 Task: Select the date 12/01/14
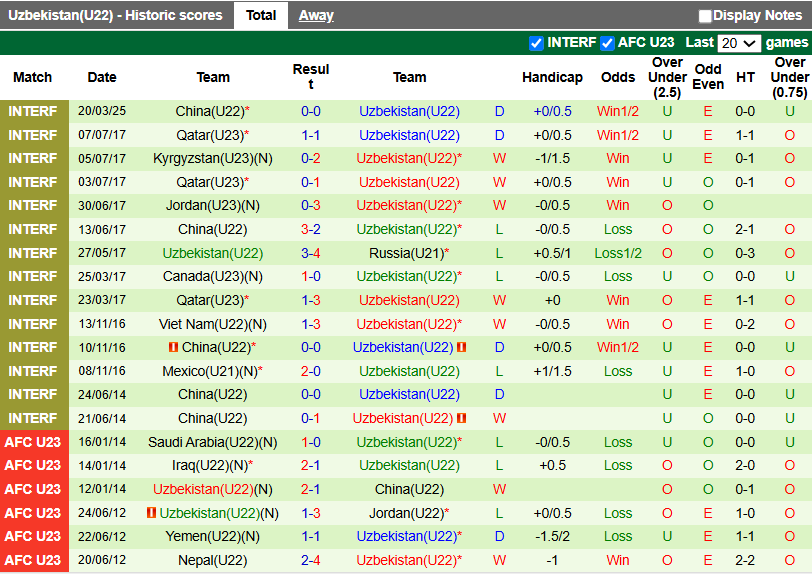tap(102, 490)
